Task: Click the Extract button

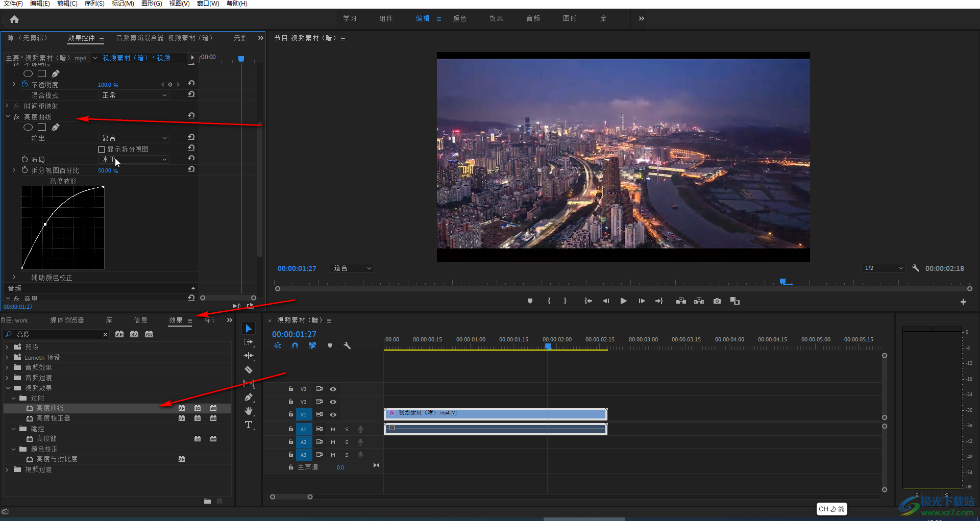Action: click(699, 301)
